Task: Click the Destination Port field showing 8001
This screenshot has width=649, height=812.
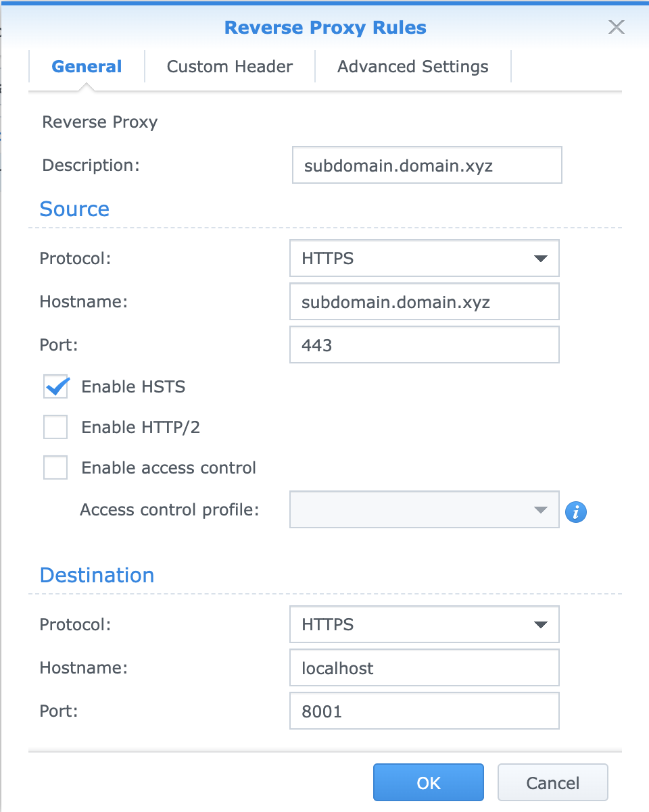Action: [x=425, y=711]
